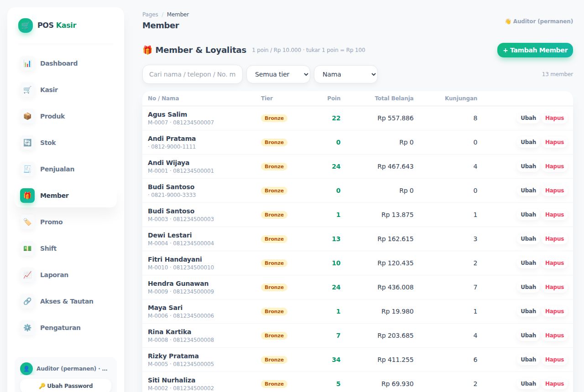Open Penjualan receipt icon
Image resolution: width=584 pixels, height=392 pixels.
[x=27, y=169]
